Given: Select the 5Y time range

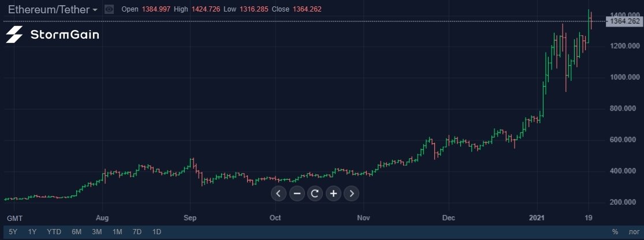Looking at the screenshot, I should [13, 232].
